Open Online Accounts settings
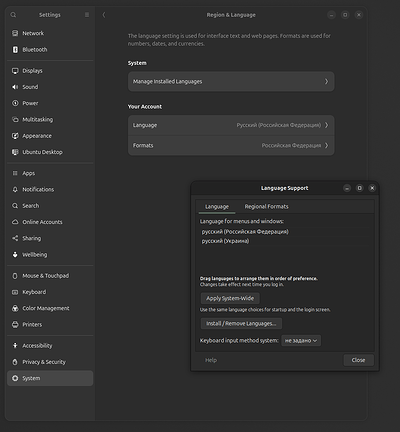 [50, 222]
